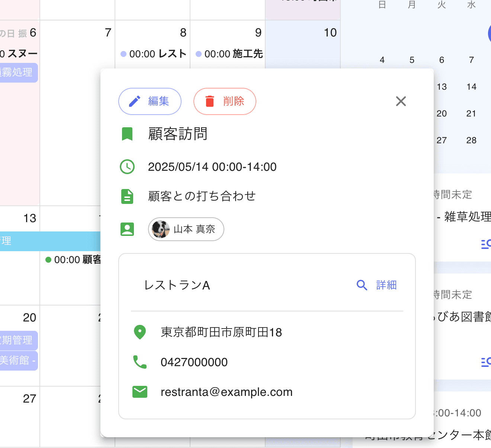Screen dimensions: 491x448
Task: Click the contact card icon beside 山本 真奈
Action: pos(127,229)
